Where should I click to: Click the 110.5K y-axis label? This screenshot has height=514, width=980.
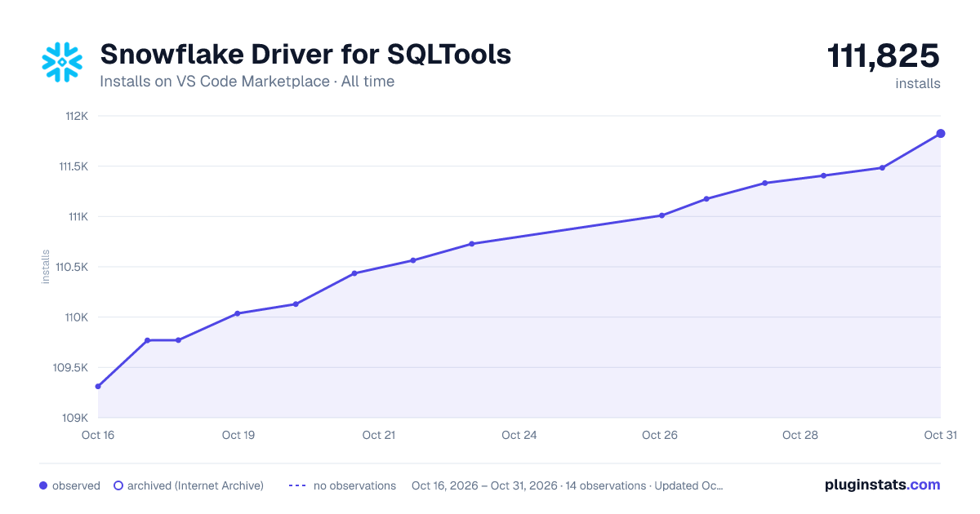pyautogui.click(x=71, y=267)
